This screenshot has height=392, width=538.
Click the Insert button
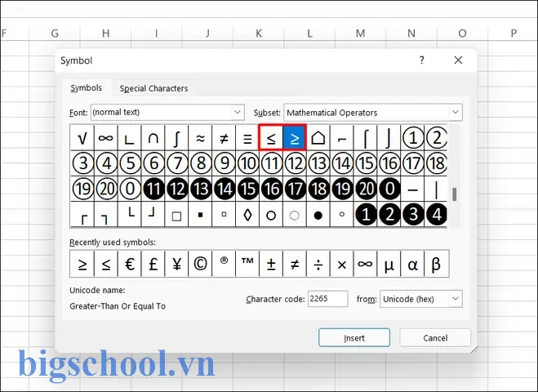(x=354, y=338)
